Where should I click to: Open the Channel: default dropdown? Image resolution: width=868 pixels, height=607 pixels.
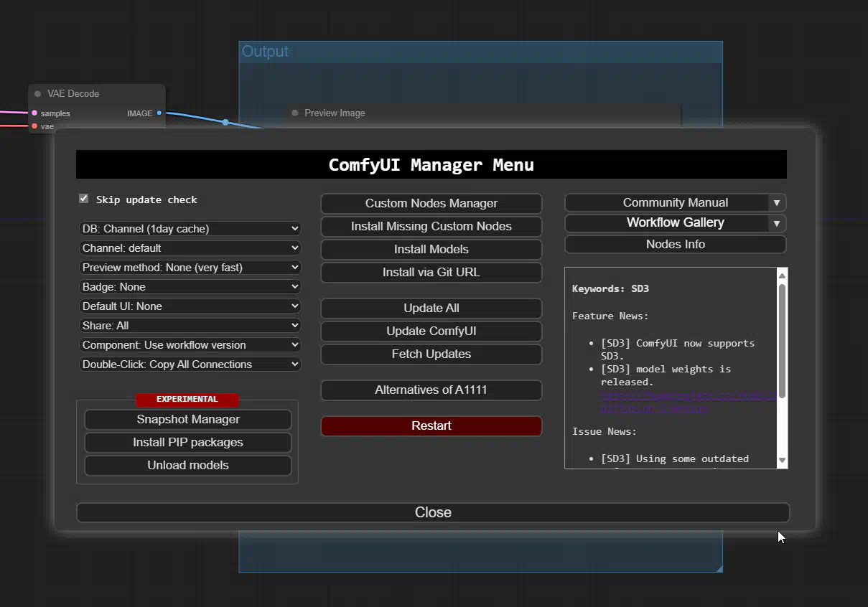(x=190, y=248)
